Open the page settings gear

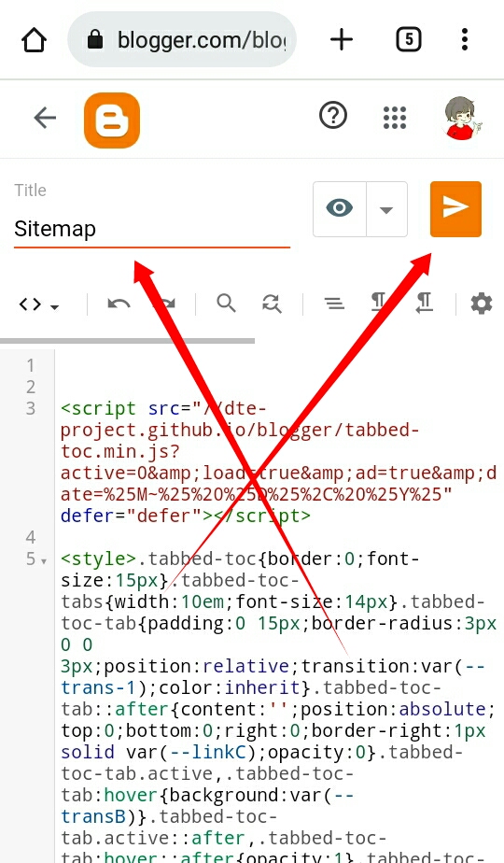click(482, 304)
